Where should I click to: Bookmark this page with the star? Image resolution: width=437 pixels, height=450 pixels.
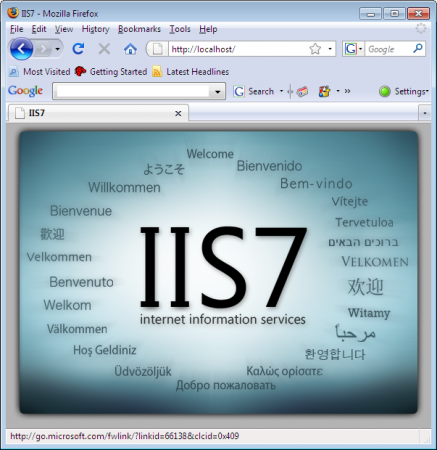[315, 49]
